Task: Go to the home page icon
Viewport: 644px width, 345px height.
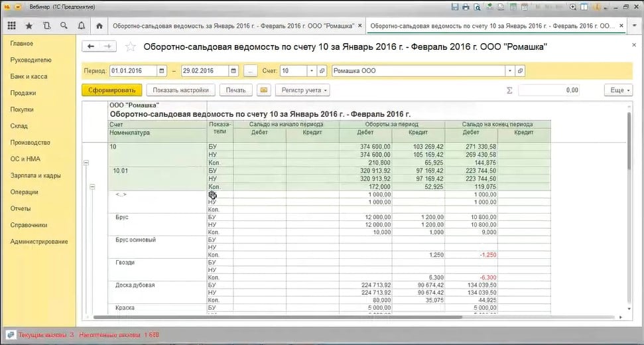Action: click(x=99, y=26)
